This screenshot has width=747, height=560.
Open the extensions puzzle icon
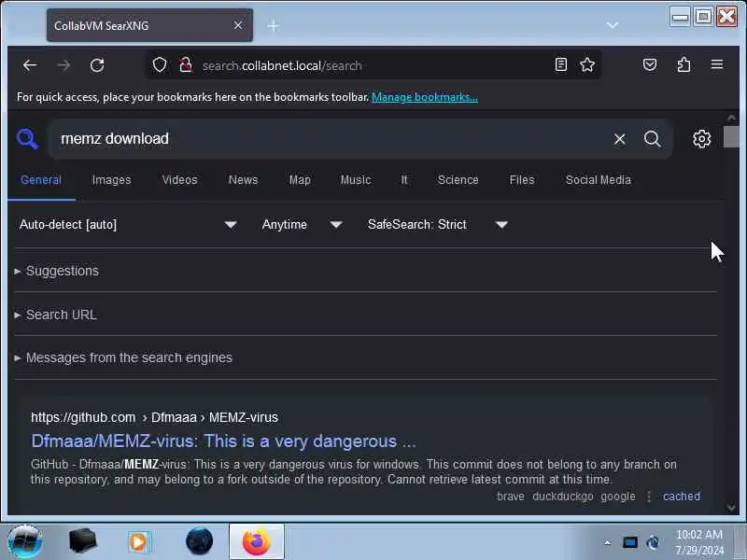(684, 64)
